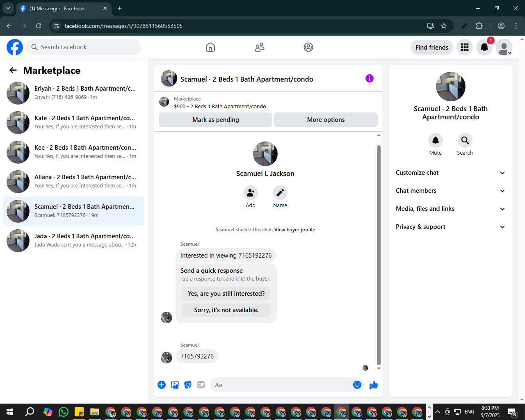Open the Kee conversation
The image size is (525, 420).
pyautogui.click(x=74, y=152)
